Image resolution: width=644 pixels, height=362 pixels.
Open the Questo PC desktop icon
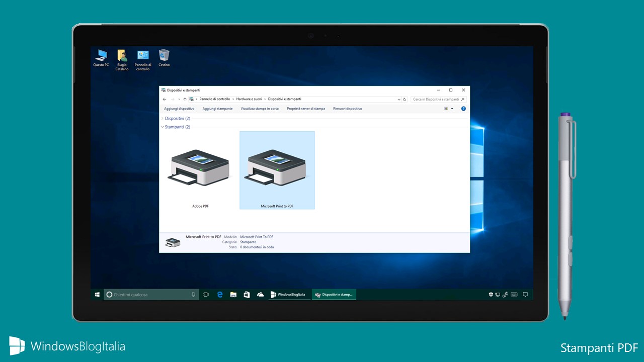(x=101, y=58)
